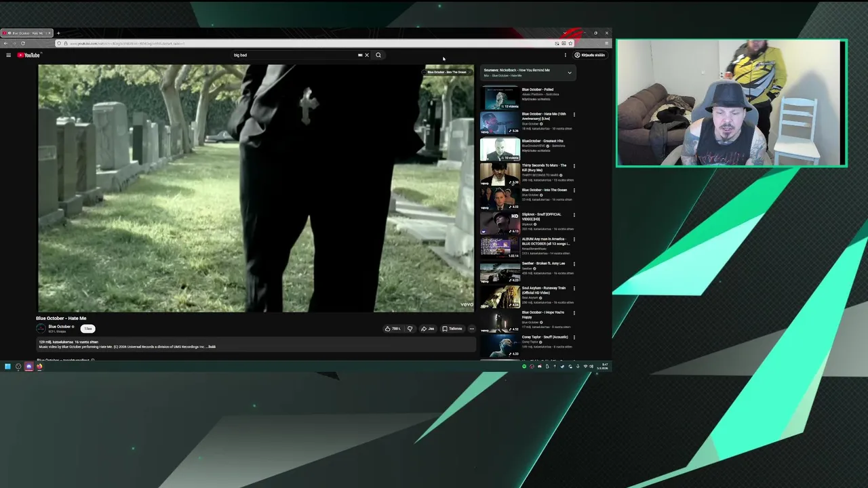Image resolution: width=868 pixels, height=488 pixels.
Task: Open a new browser tab
Action: click(58, 33)
